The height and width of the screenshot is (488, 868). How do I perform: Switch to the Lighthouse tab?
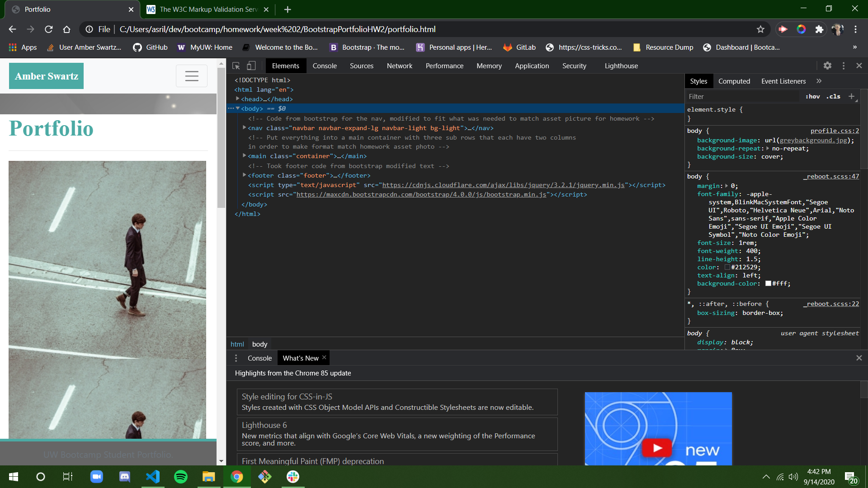point(621,66)
